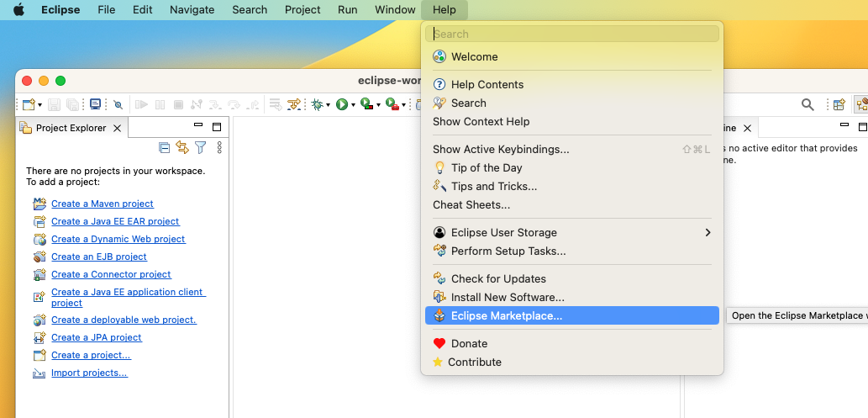
Task: Open the Run dropdown arrow
Action: coord(353,105)
